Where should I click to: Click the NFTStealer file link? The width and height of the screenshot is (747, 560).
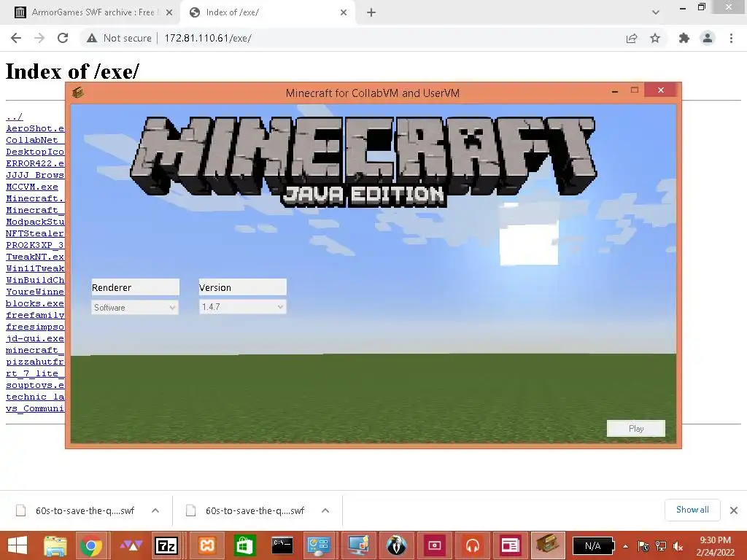point(35,233)
